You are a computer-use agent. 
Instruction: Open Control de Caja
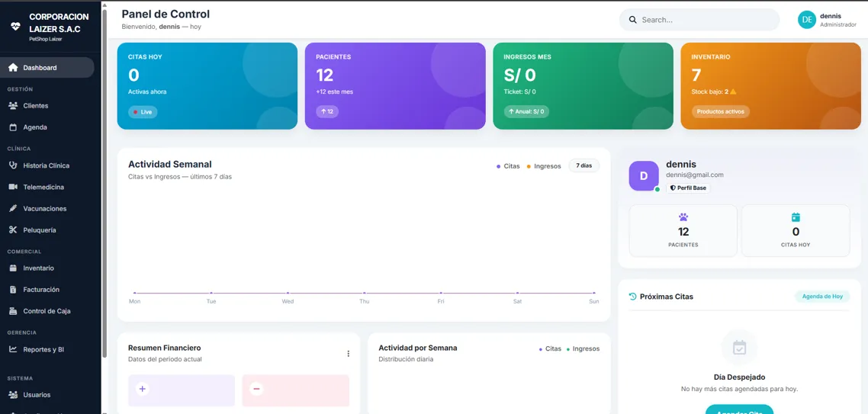pyautogui.click(x=48, y=311)
